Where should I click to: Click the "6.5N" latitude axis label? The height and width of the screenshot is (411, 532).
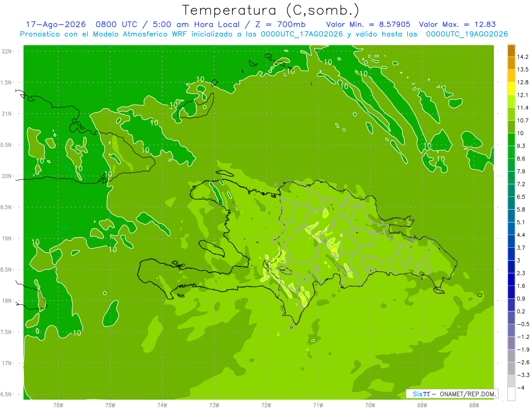pos(7,395)
